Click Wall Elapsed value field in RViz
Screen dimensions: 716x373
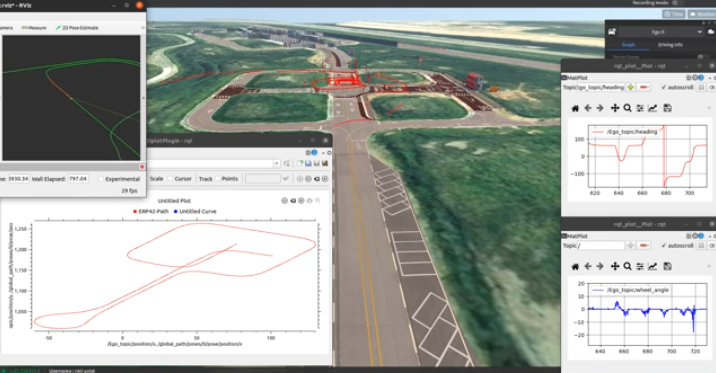point(78,179)
